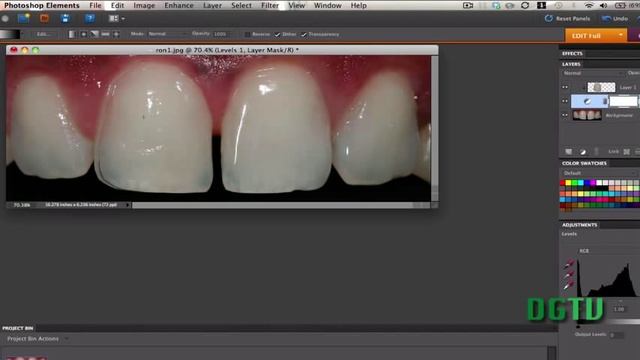
Task: Click the Undo button
Action: (615, 18)
